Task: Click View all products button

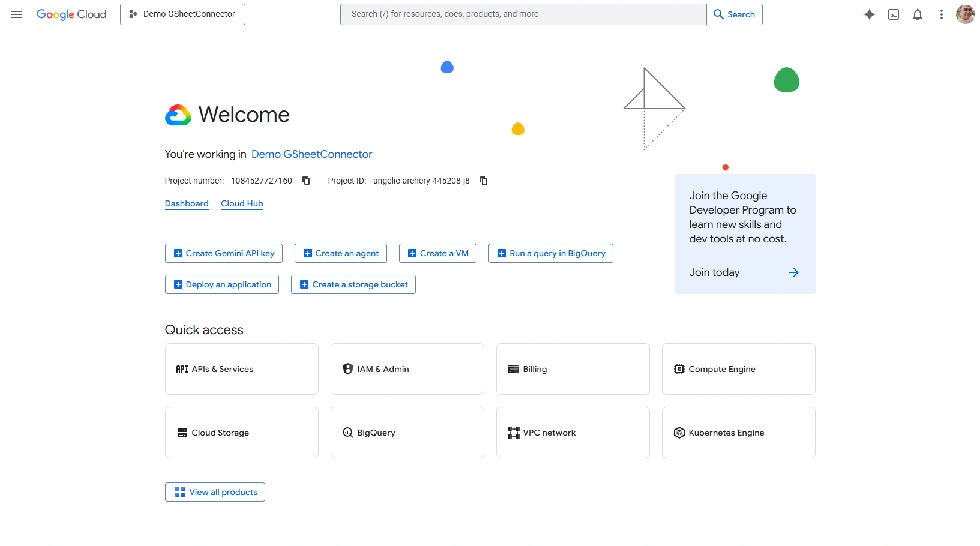Action: coord(215,492)
